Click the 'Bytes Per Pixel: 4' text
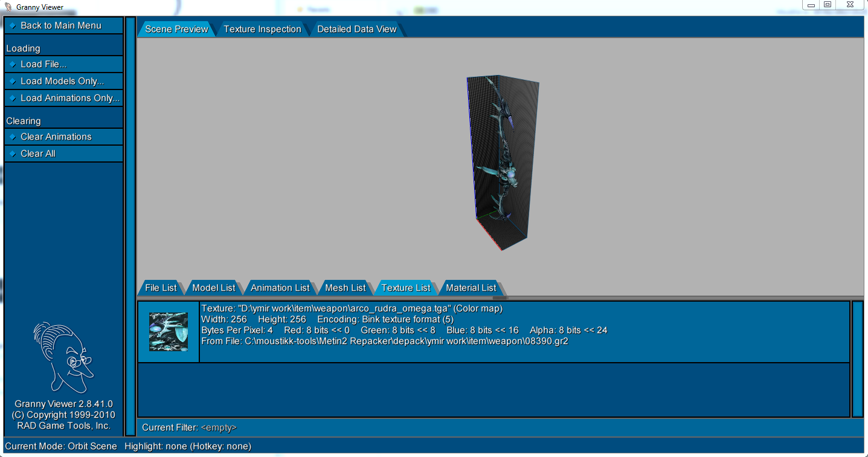Image resolution: width=868 pixels, height=457 pixels. [x=237, y=330]
